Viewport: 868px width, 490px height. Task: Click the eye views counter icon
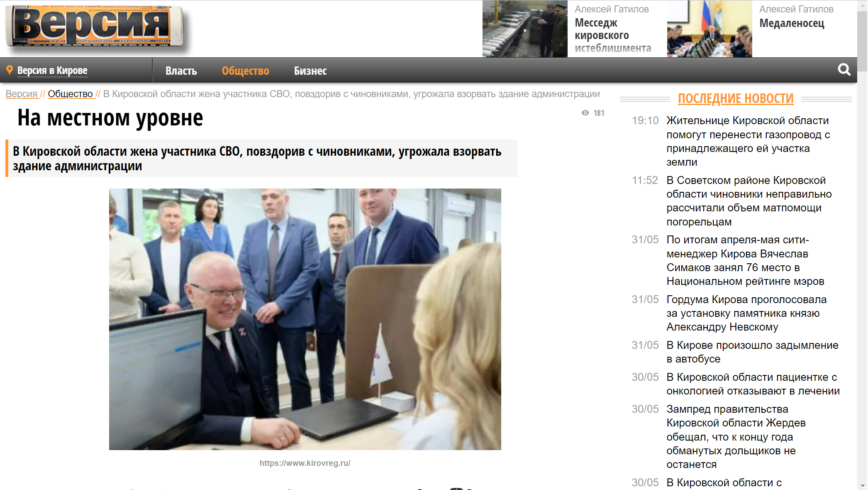tap(585, 113)
